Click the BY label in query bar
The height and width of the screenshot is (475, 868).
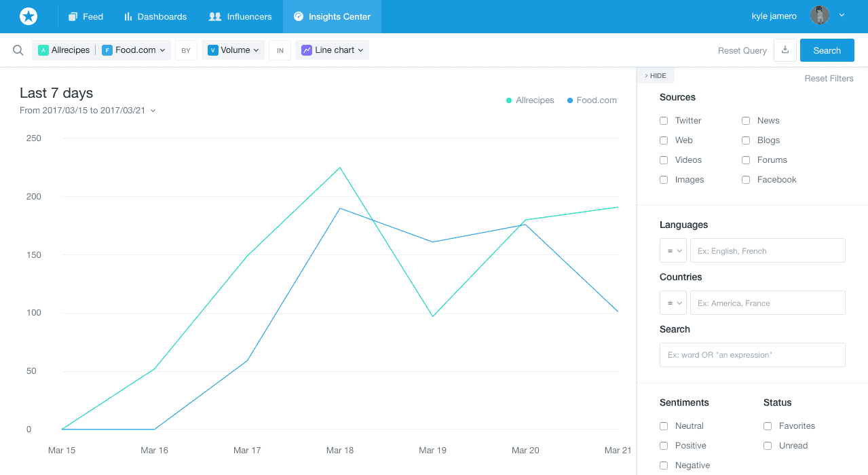(x=186, y=50)
